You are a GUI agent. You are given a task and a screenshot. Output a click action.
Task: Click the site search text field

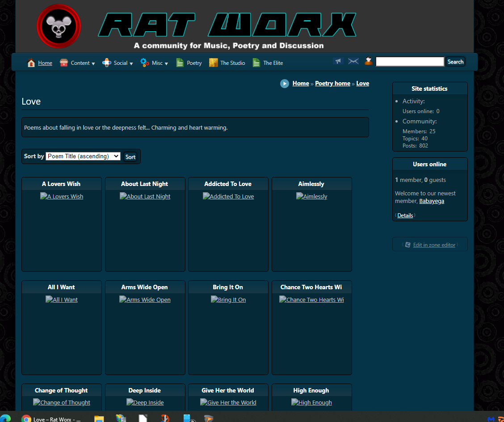click(x=410, y=62)
